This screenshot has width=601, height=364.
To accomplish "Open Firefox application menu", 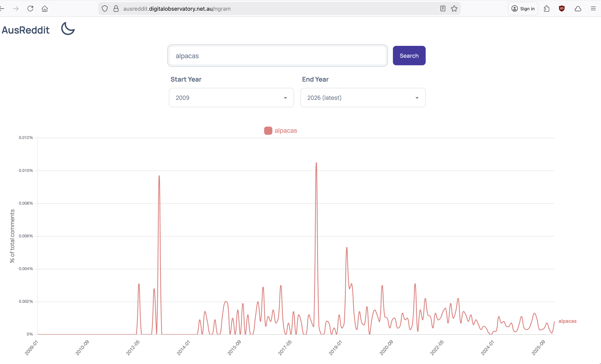I will pos(593,9).
